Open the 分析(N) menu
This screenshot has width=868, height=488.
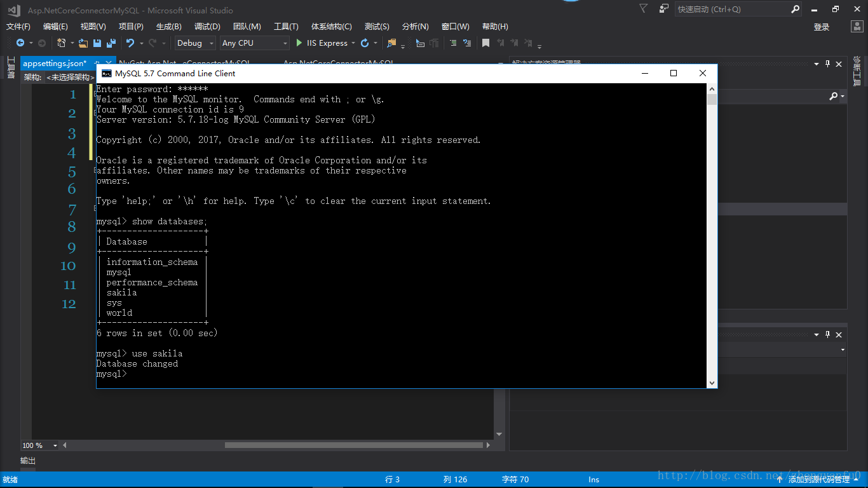pos(416,27)
